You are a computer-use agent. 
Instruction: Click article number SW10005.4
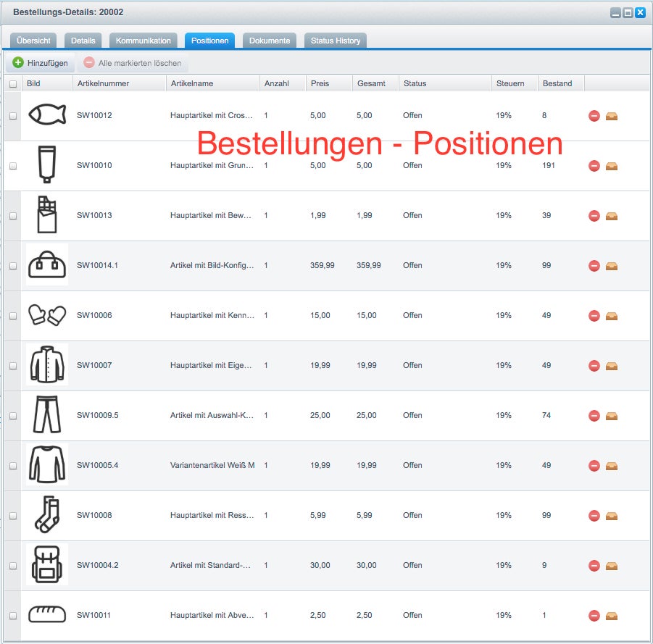97,465
